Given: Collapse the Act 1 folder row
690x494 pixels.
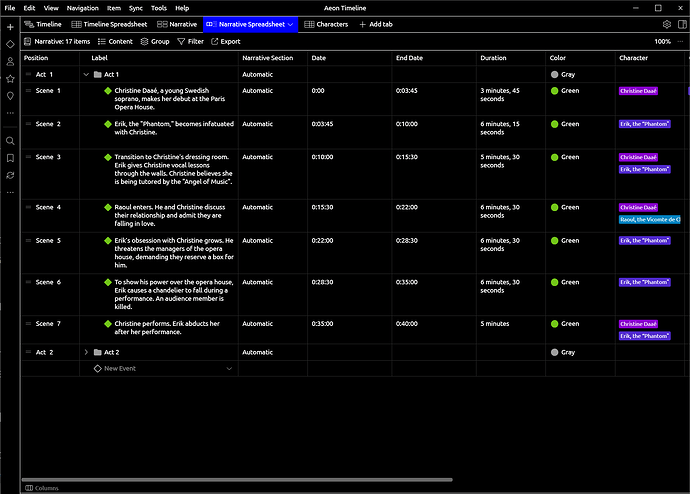Looking at the screenshot, I should coord(86,74).
